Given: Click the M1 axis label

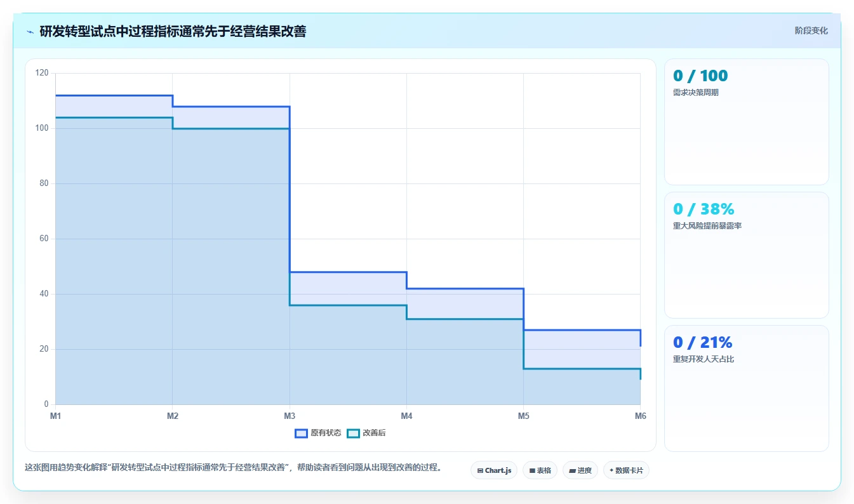Looking at the screenshot, I should point(55,416).
